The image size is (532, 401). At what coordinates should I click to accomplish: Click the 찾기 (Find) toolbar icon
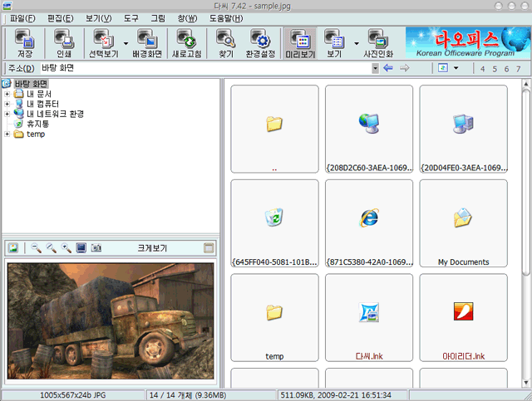226,43
